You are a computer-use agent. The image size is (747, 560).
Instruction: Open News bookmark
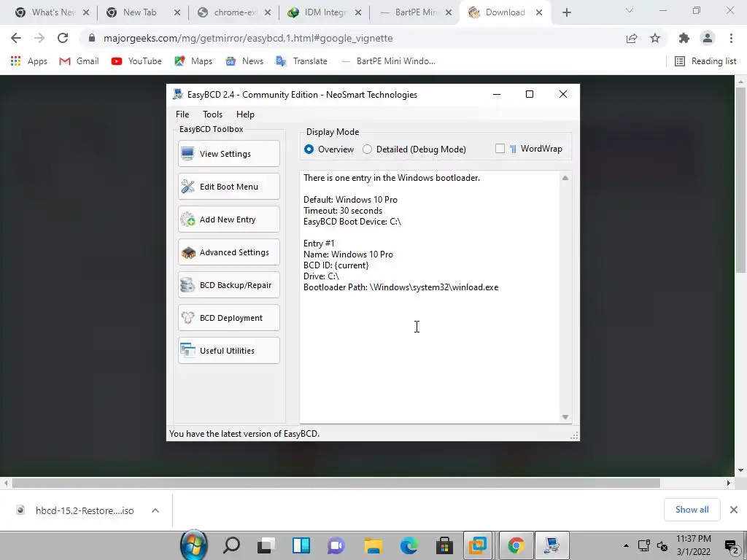245,61
